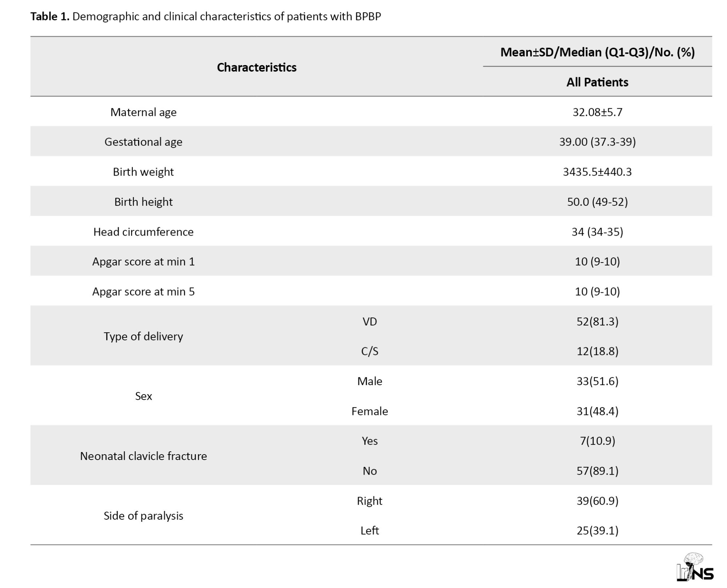Click the Apgar score at min 1 label
Screen dimensions: 727x588
pyautogui.click(x=143, y=261)
